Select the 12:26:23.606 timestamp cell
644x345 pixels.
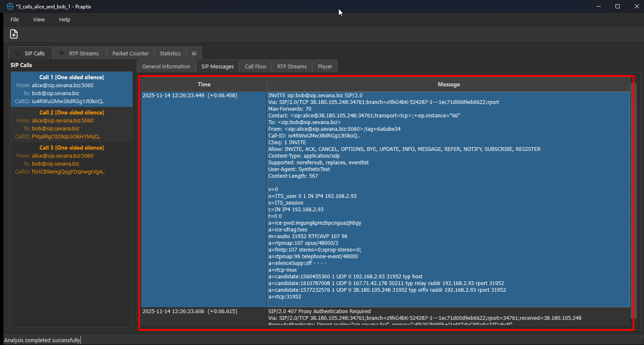pos(204,316)
